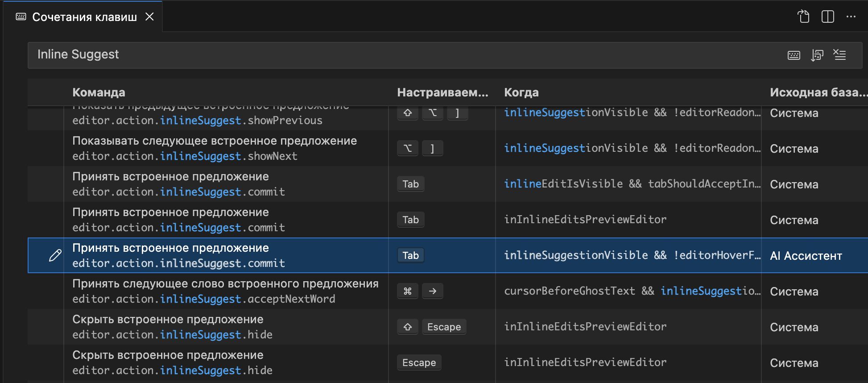Viewport: 868px width, 383px height.
Task: Click when condition of the Shift Escape hide row
Action: [585, 327]
